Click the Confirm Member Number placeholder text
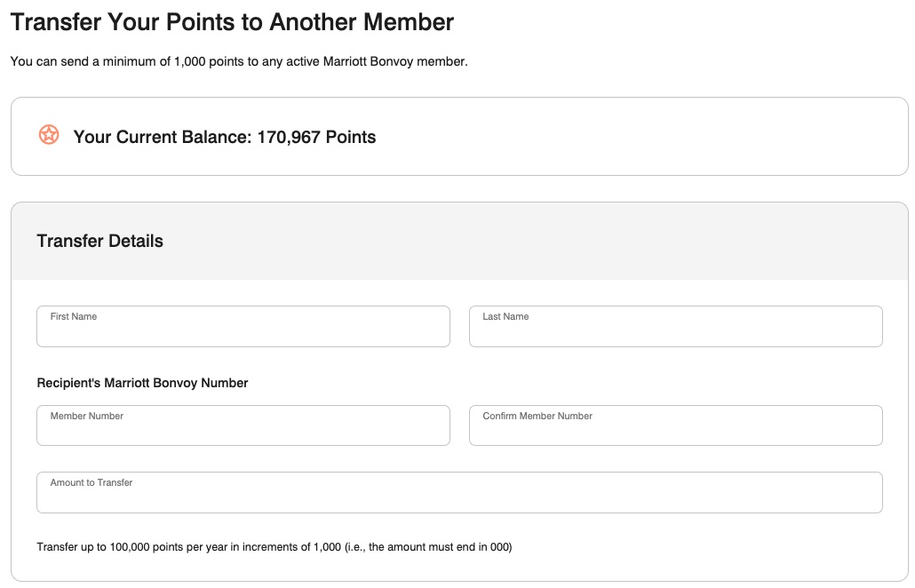Image resolution: width=915 pixels, height=588 pixels. click(x=537, y=415)
